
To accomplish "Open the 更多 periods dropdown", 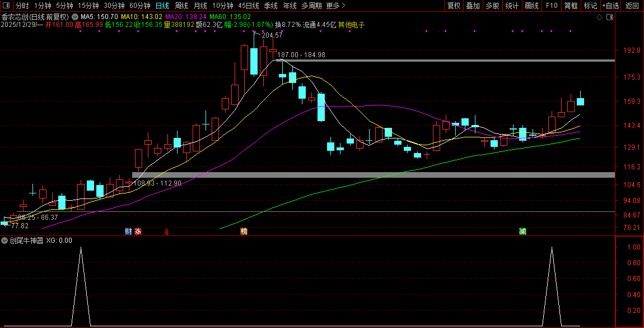I will [335, 6].
